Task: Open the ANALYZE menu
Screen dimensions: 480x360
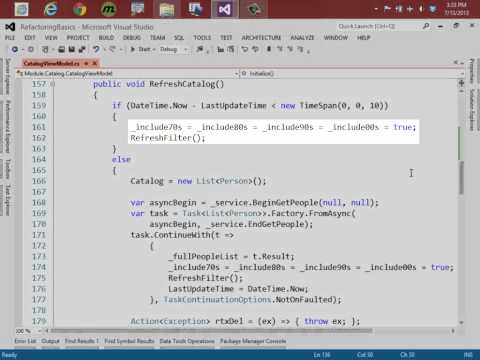Action: [302, 38]
